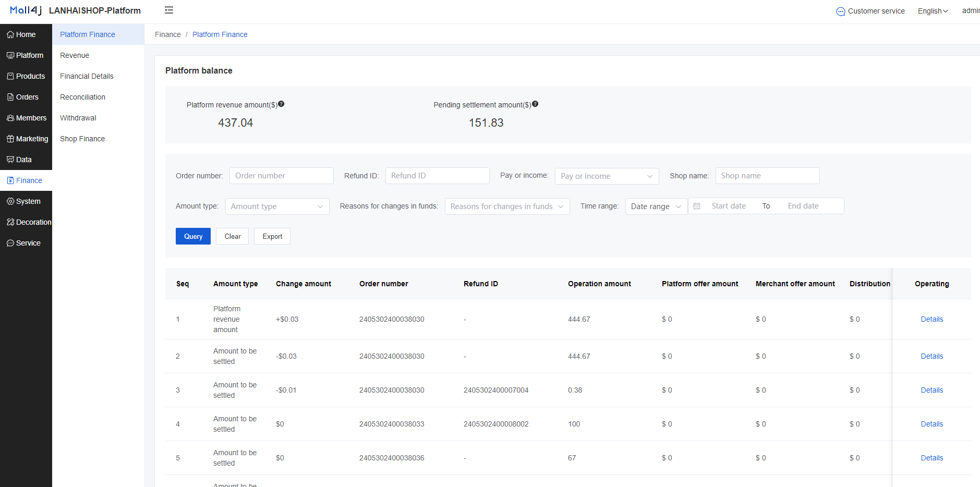
Task: Expand Reasons for changes in funds dropdown
Action: (507, 206)
